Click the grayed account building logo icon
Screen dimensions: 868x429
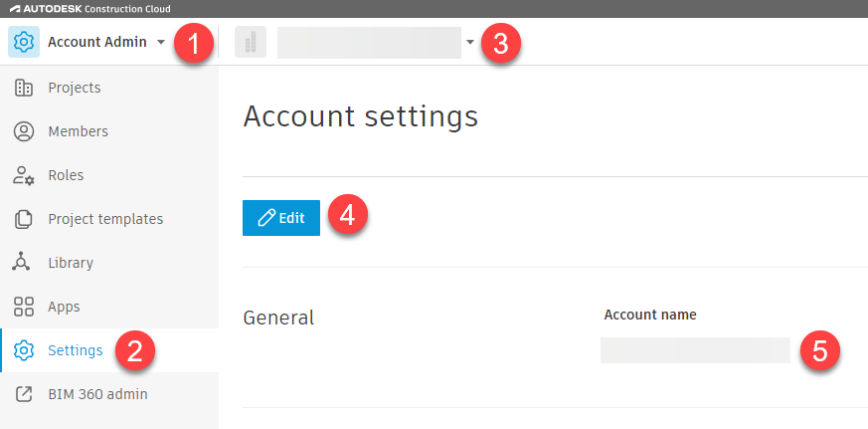[251, 42]
